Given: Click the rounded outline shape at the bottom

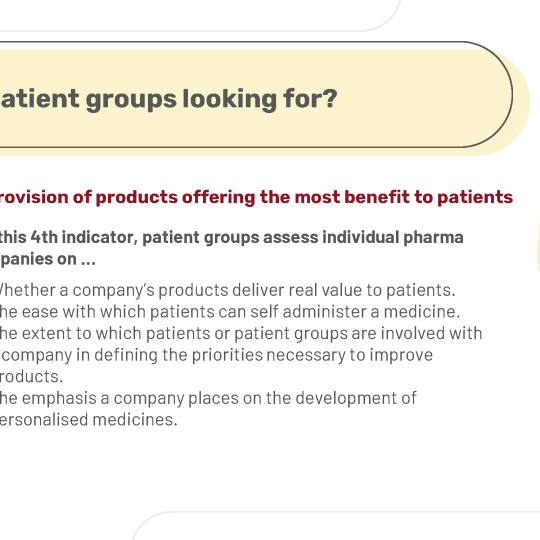Looking at the screenshot, I should point(336,526).
